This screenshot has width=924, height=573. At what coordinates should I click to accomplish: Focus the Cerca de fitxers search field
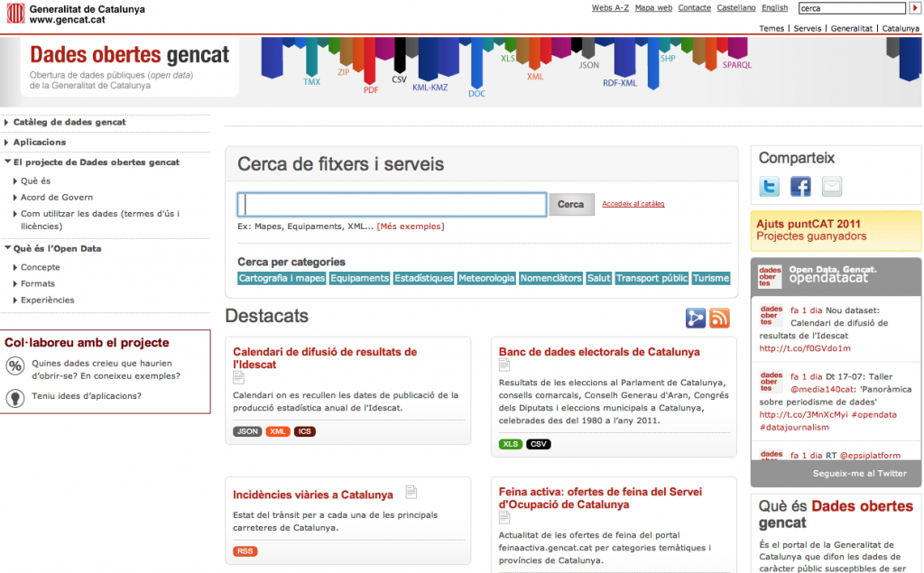pos(392,205)
